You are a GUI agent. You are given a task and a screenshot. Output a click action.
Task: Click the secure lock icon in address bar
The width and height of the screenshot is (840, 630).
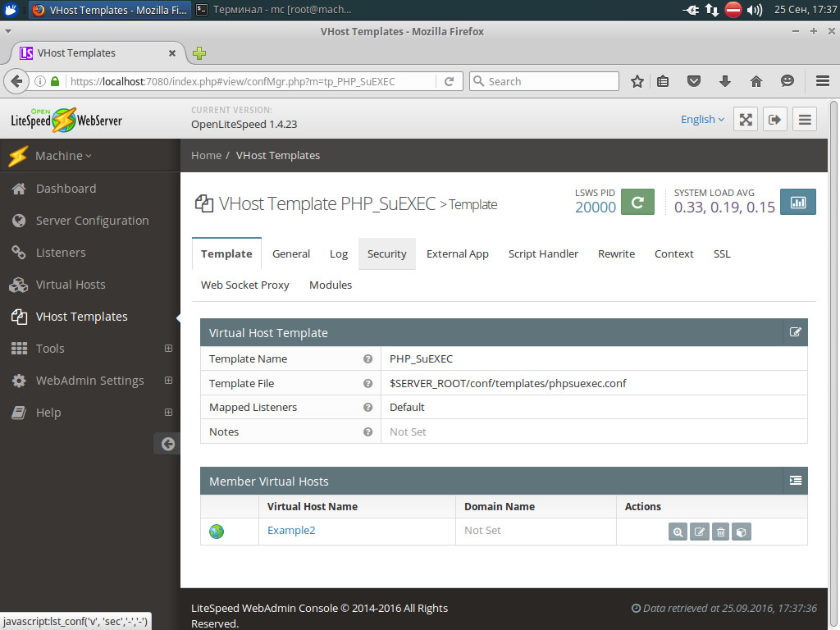pyautogui.click(x=55, y=81)
